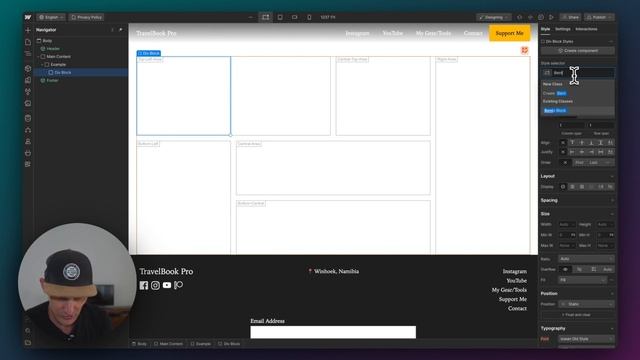Click My Gear/Tools in top nav
Screen dimensions: 640x360
[x=433, y=33]
